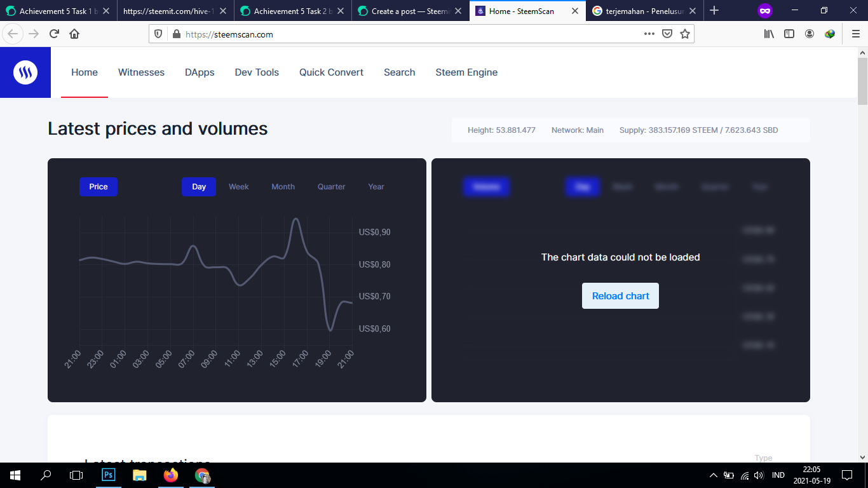The height and width of the screenshot is (488, 868).
Task: Click the Height: 53.881.477 text
Action: pos(501,130)
